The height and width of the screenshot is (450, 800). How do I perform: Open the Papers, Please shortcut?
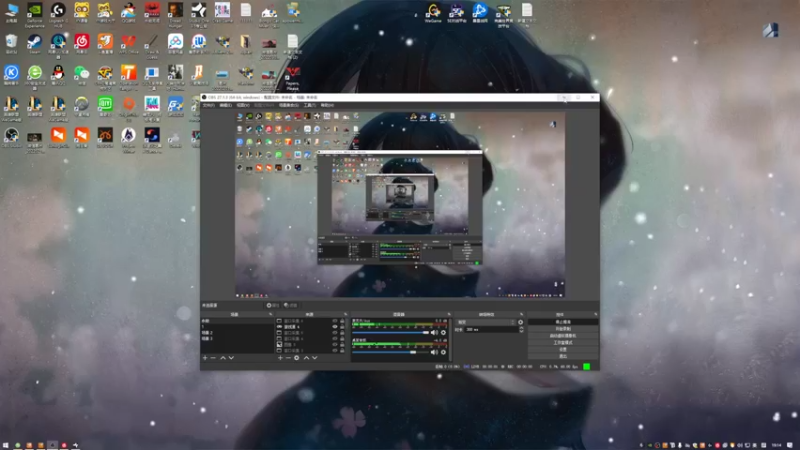pyautogui.click(x=292, y=78)
